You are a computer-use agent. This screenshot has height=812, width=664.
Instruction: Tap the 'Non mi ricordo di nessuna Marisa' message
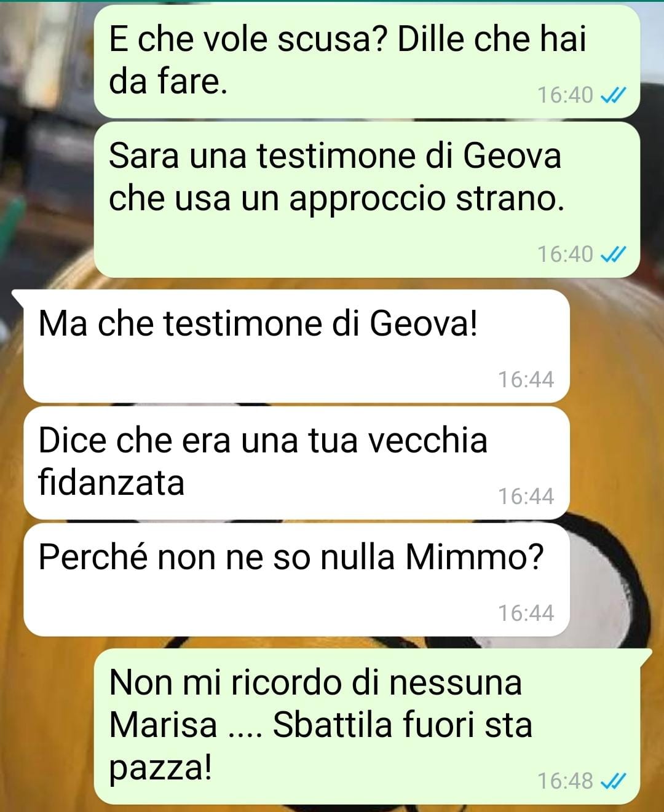[367, 726]
